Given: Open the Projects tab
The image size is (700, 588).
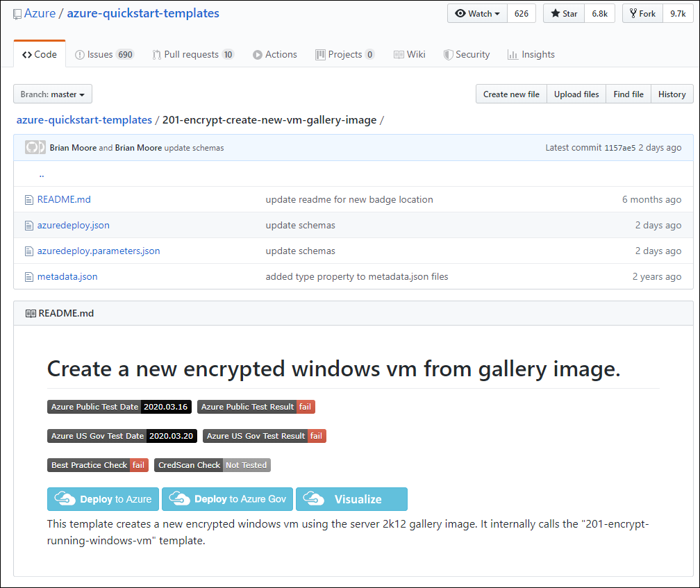Looking at the screenshot, I should pos(344,54).
